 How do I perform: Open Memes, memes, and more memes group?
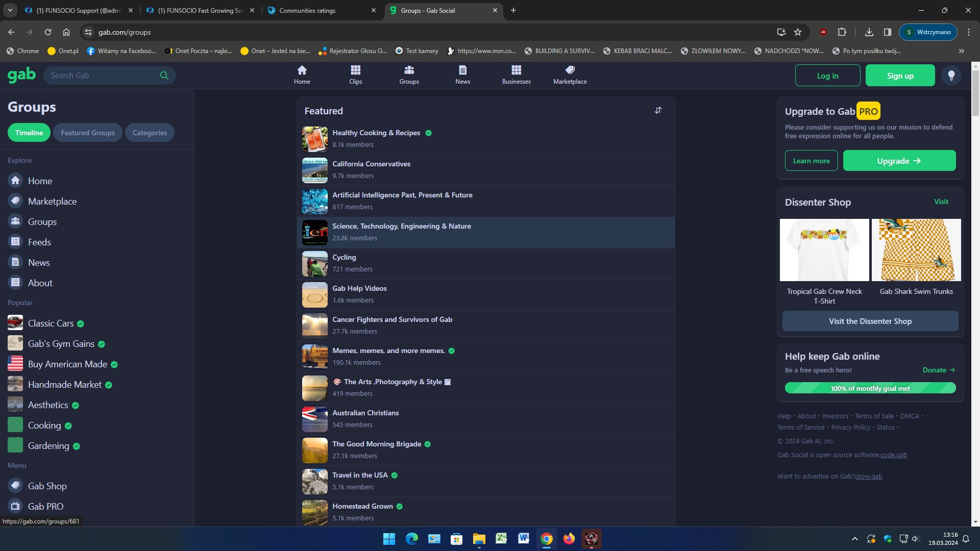(388, 350)
